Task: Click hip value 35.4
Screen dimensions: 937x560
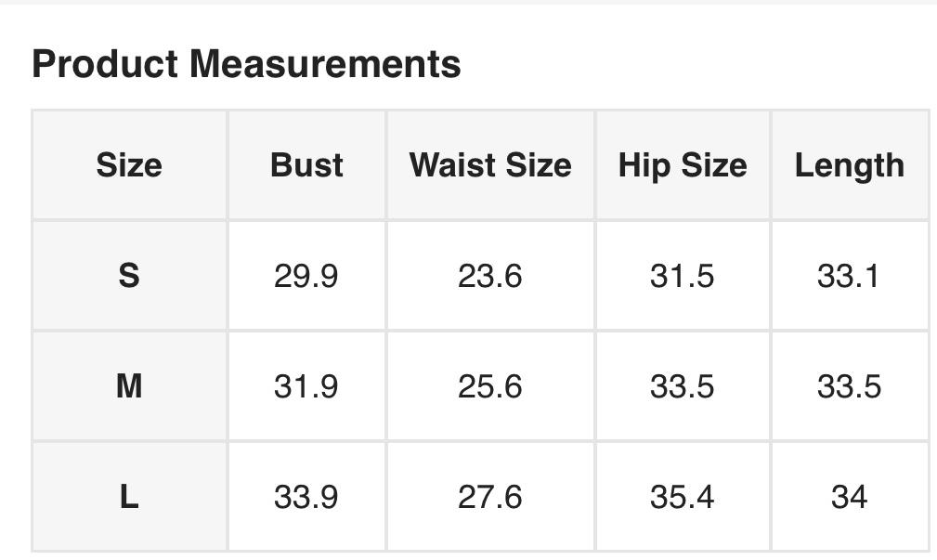Action: click(683, 497)
